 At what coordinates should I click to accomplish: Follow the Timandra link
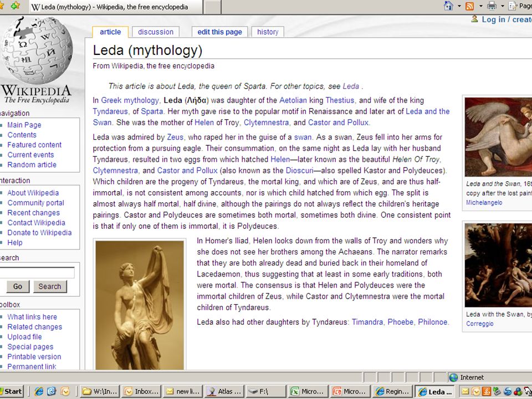pyautogui.click(x=367, y=322)
